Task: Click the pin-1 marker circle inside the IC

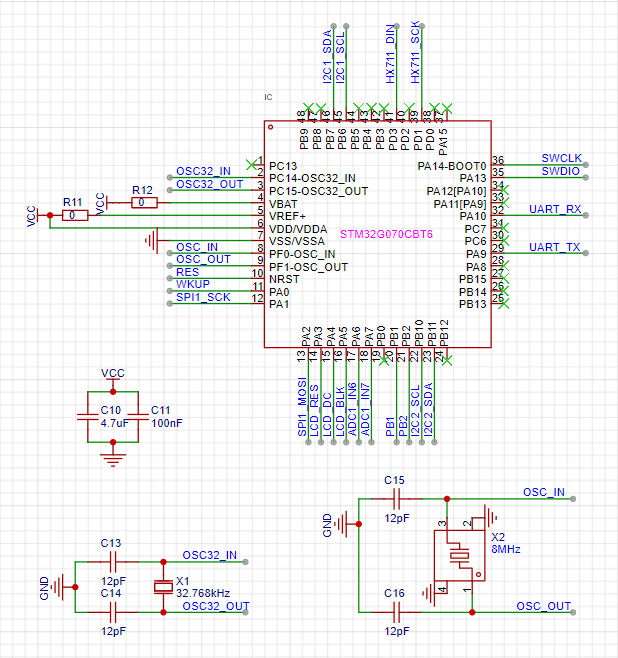Action: click(271, 127)
